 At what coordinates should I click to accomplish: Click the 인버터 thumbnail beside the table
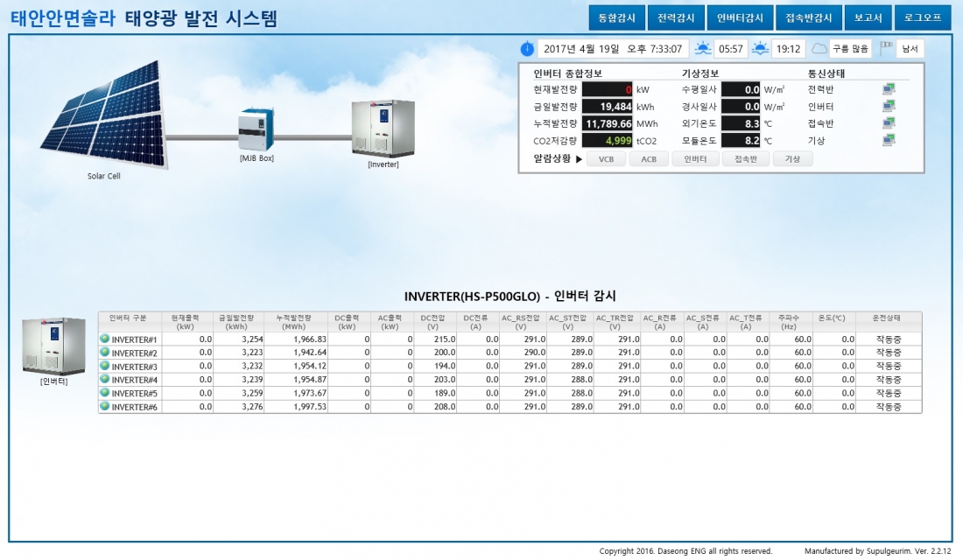(x=54, y=346)
